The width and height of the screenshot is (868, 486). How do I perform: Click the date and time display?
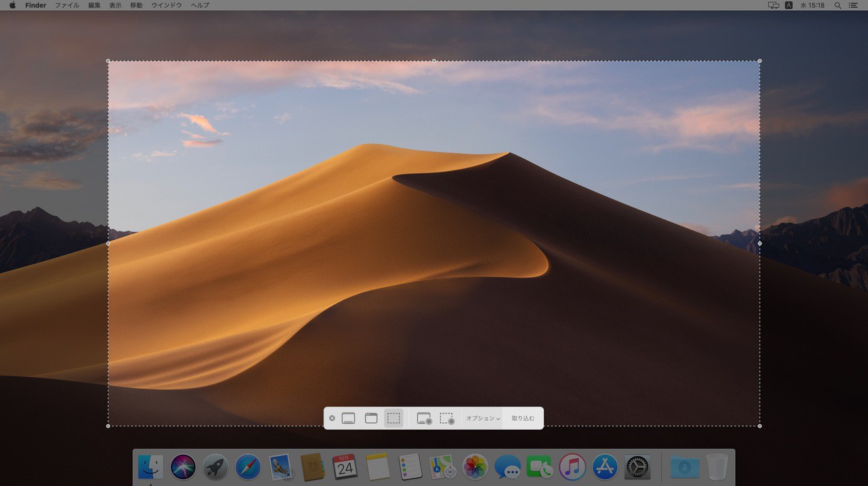812,5
